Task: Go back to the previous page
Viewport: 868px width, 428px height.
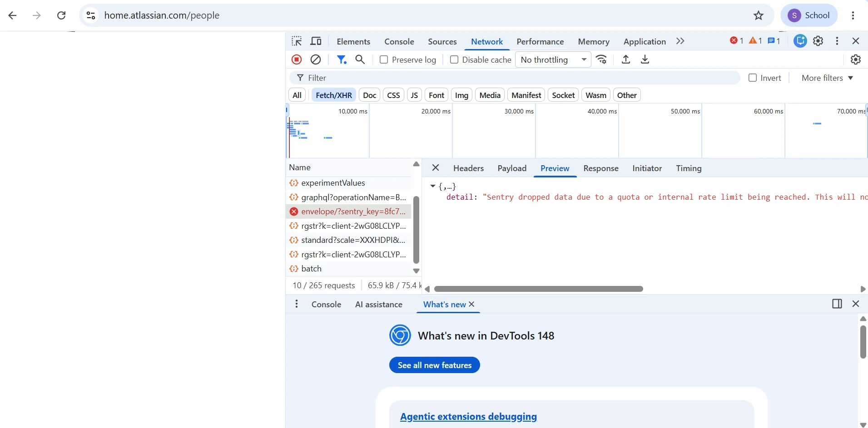Action: coord(13,15)
